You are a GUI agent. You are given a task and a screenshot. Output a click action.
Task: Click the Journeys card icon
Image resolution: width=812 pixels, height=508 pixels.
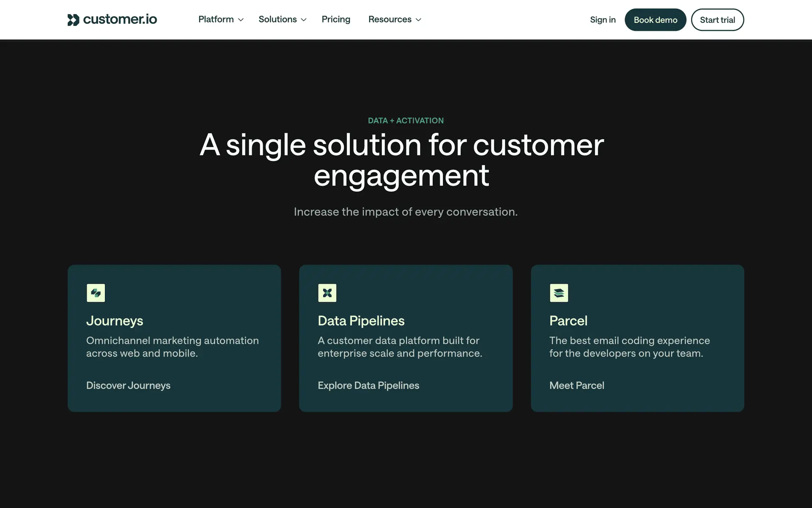pos(96,293)
